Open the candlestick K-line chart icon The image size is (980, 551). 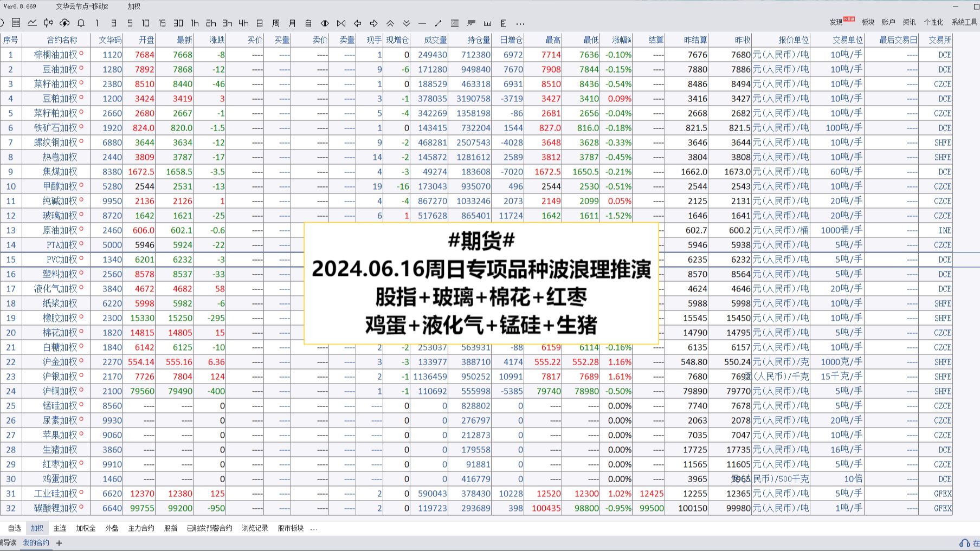[49, 23]
